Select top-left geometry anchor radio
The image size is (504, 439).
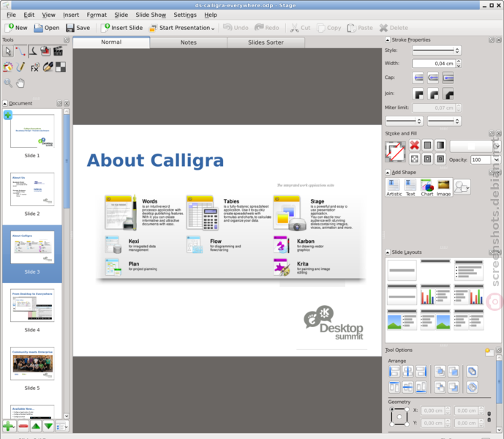[x=391, y=410]
